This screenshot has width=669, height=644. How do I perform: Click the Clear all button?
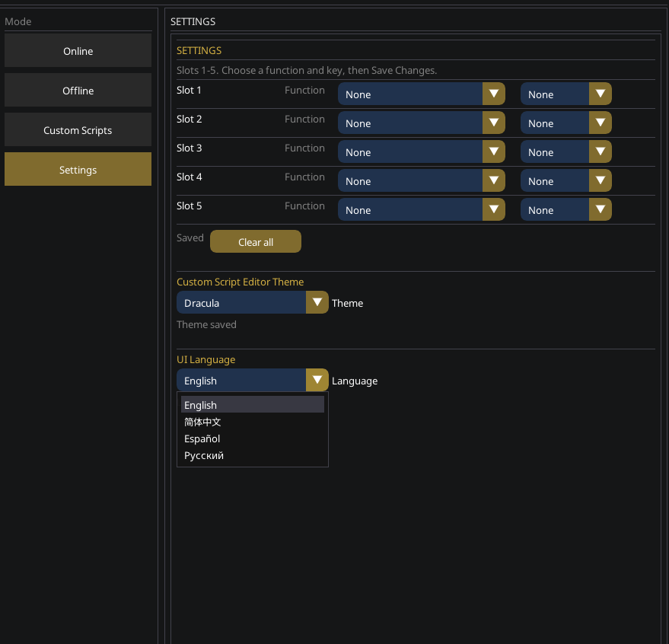(x=255, y=241)
